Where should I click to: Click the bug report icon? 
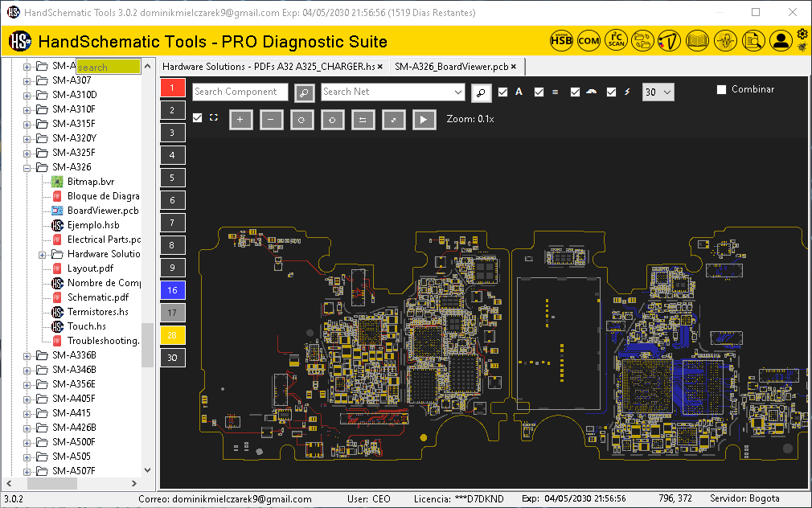[x=802, y=47]
